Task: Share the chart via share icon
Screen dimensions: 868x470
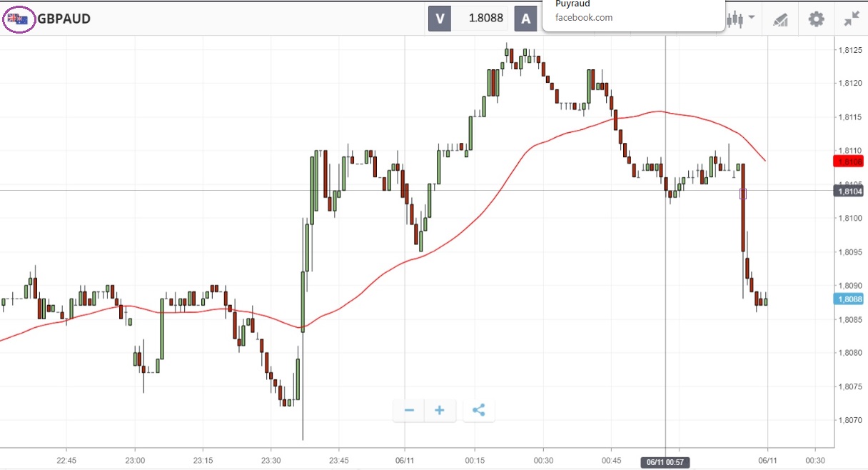Action: 478,410
